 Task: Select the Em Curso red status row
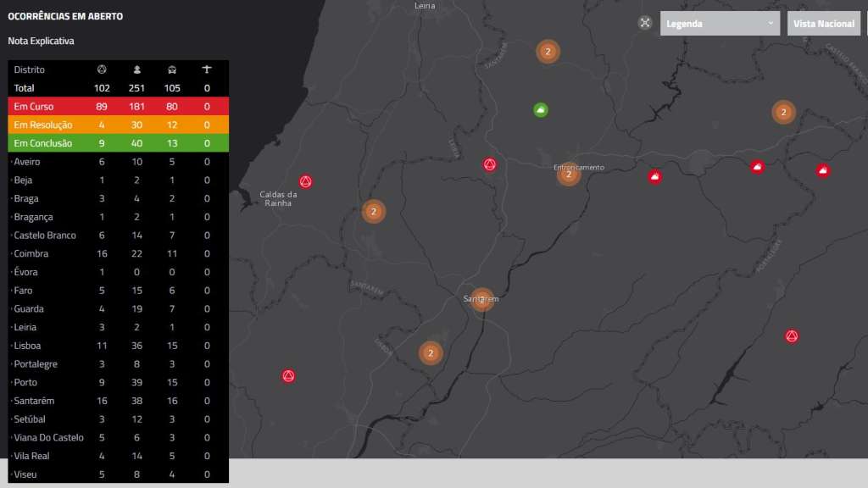click(118, 107)
